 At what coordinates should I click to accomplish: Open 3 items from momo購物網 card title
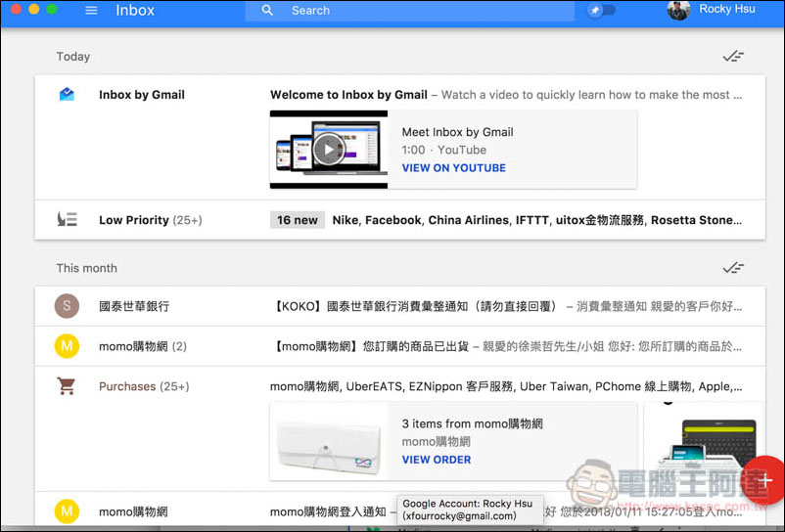[472, 423]
